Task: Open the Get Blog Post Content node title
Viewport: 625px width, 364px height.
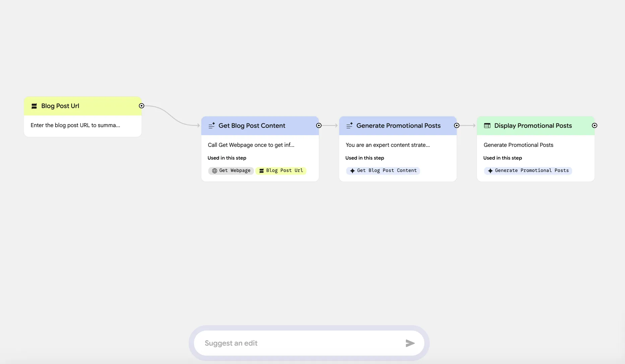Action: click(252, 126)
